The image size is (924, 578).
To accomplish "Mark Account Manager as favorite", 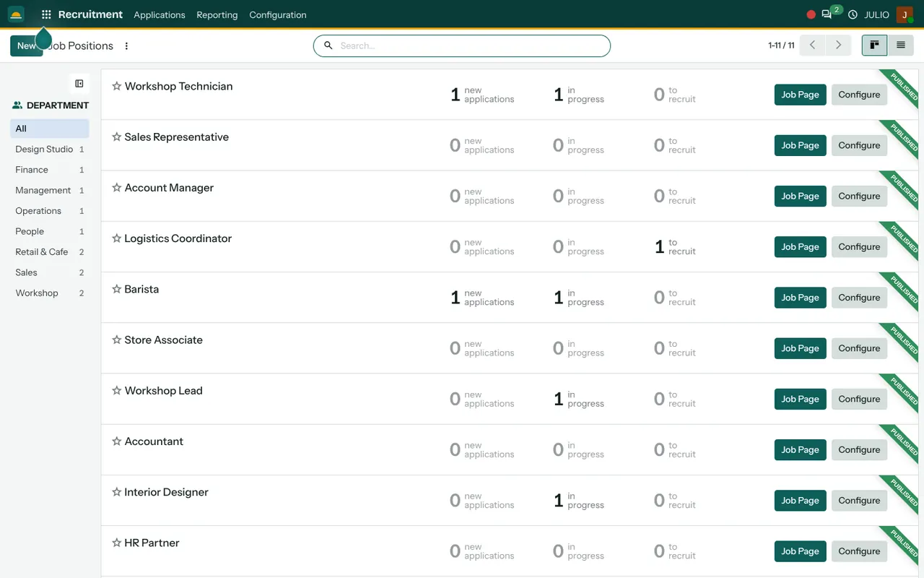I will click(116, 187).
